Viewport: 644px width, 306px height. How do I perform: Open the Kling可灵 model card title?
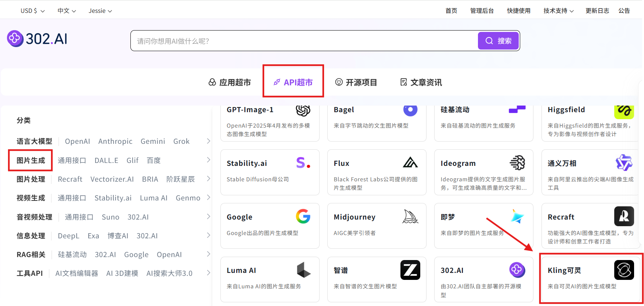pos(564,270)
